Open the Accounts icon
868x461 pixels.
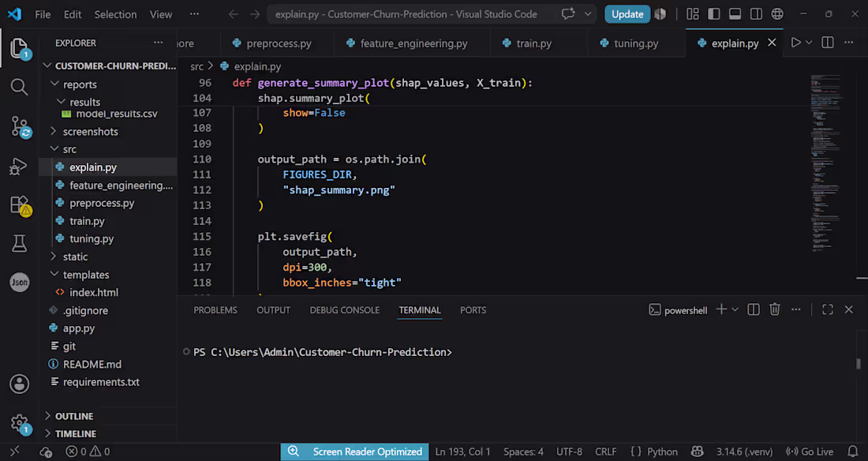(20, 384)
